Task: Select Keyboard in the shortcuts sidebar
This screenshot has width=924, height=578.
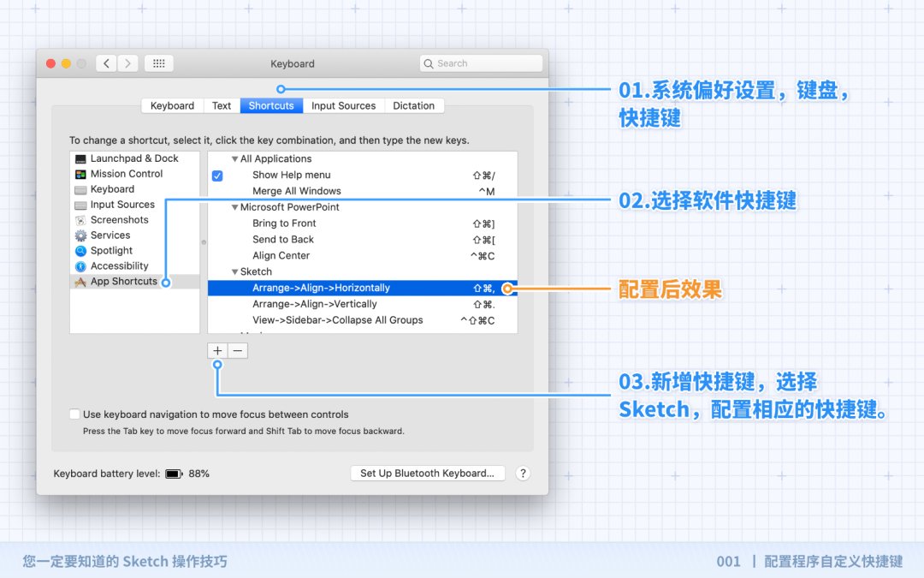Action: pyautogui.click(x=135, y=189)
